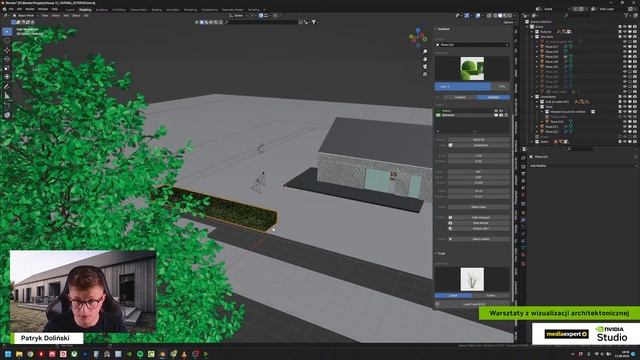Open the Render menu
This screenshot has width=640, height=360.
coord(30,9)
